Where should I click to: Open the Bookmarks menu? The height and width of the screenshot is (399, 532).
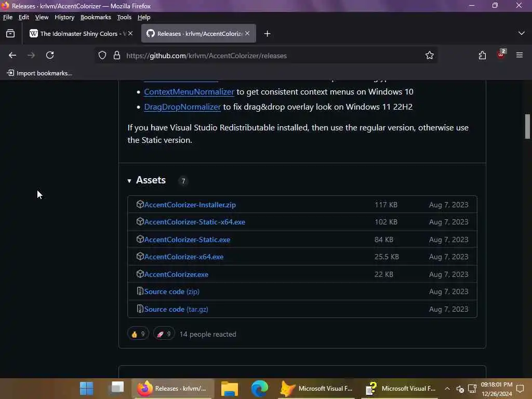point(96,17)
